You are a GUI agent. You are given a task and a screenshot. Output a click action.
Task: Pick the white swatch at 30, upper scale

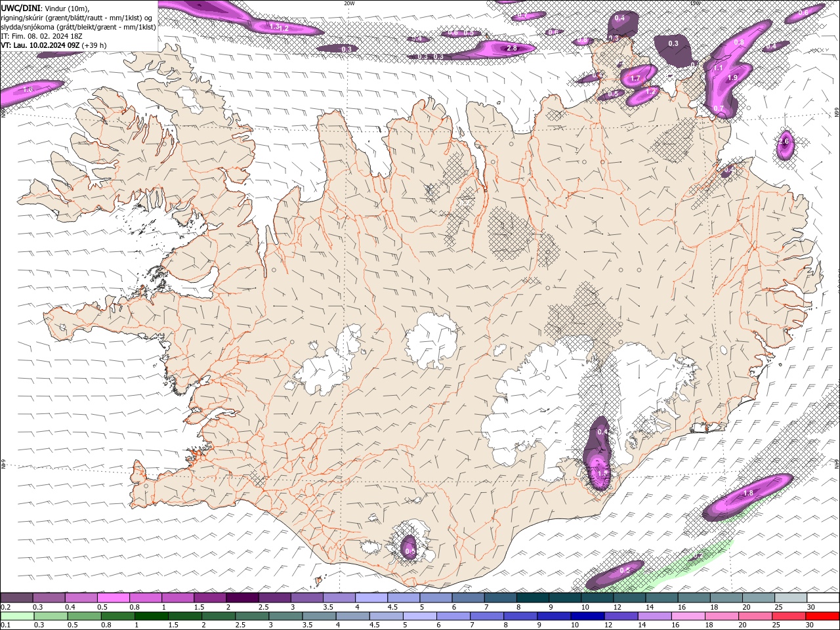coord(824,598)
